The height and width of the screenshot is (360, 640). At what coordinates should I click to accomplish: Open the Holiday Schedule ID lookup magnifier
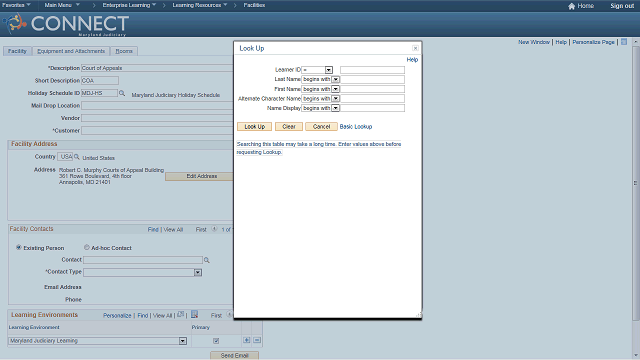(122, 93)
